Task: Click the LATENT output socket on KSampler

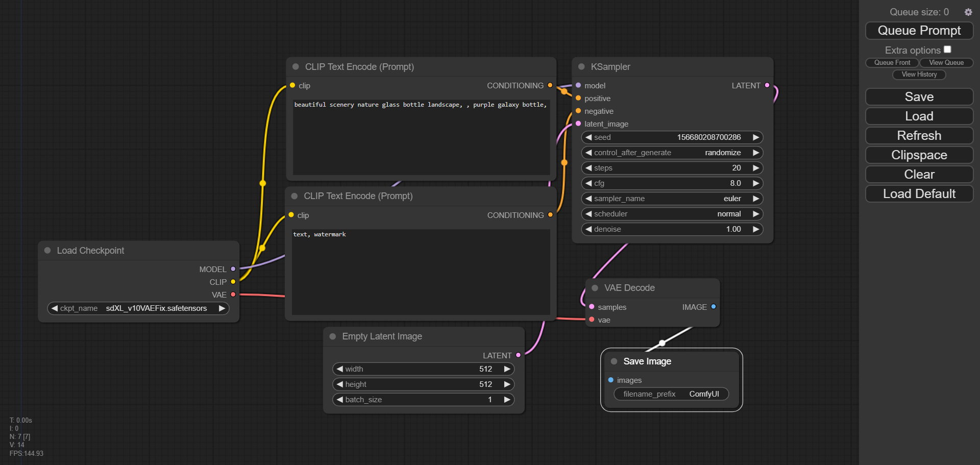Action: [767, 85]
